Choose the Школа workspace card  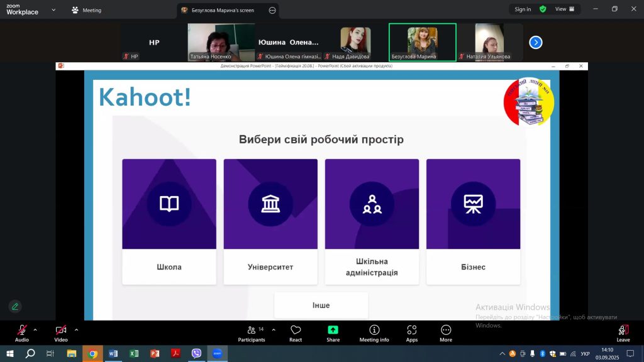[169, 222]
